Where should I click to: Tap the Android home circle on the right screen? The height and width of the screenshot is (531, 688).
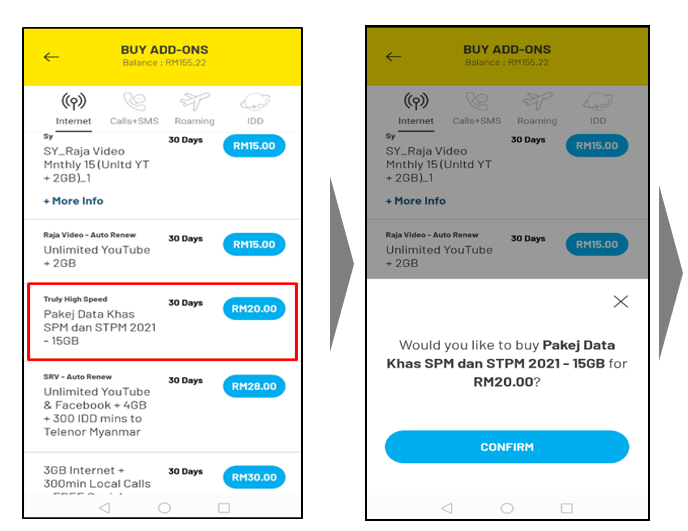(507, 508)
